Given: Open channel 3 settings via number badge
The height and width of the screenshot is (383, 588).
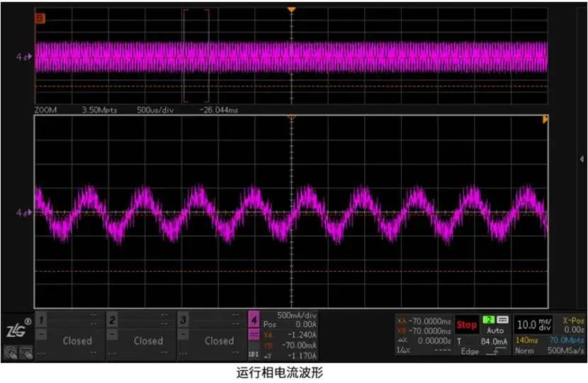Looking at the screenshot, I should coord(183,321).
